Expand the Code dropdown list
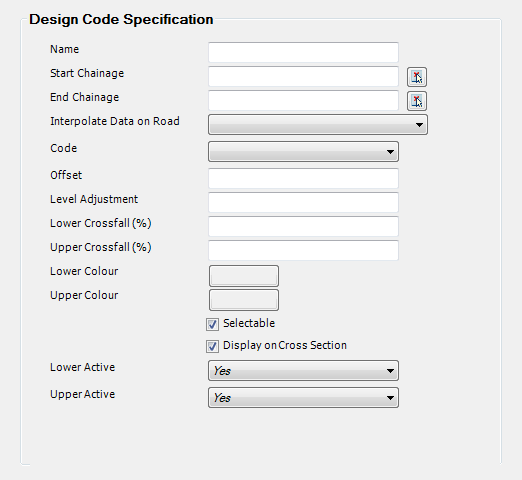The image size is (522, 480). (303, 152)
